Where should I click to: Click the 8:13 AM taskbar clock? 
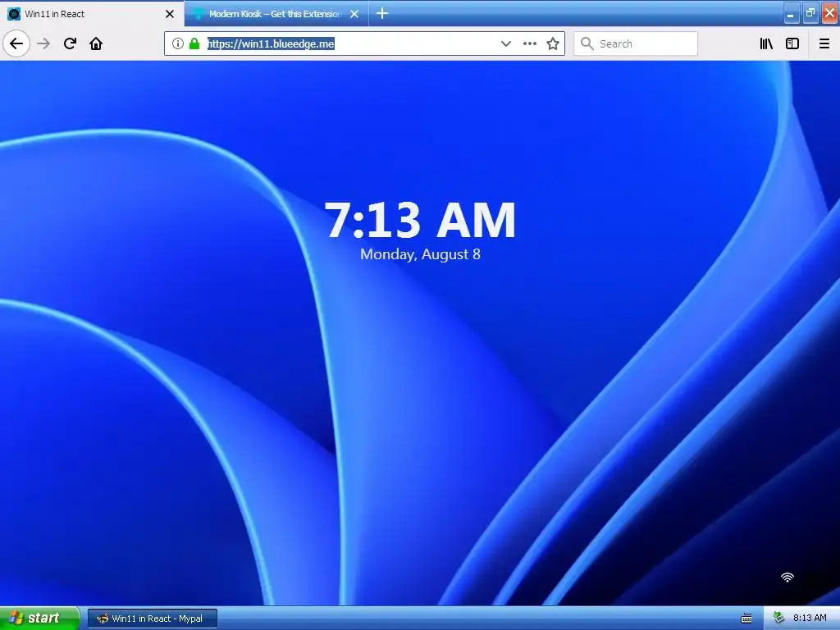coord(810,619)
